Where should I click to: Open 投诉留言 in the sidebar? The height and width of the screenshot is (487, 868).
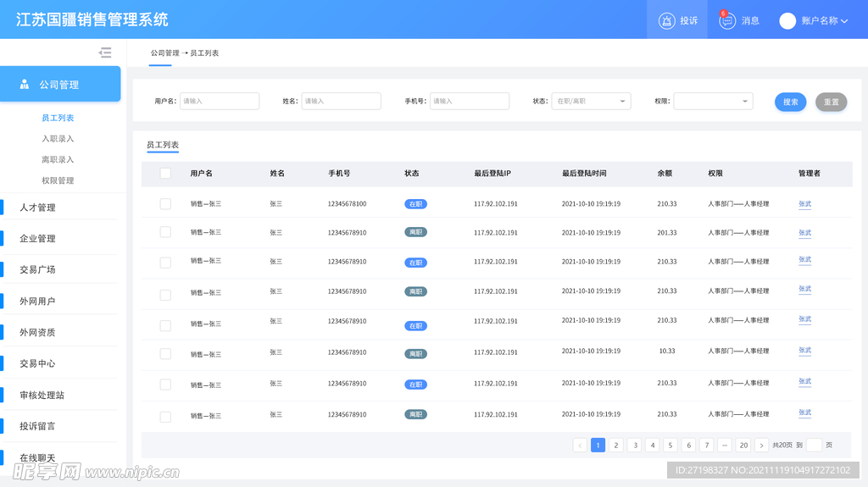click(37, 426)
